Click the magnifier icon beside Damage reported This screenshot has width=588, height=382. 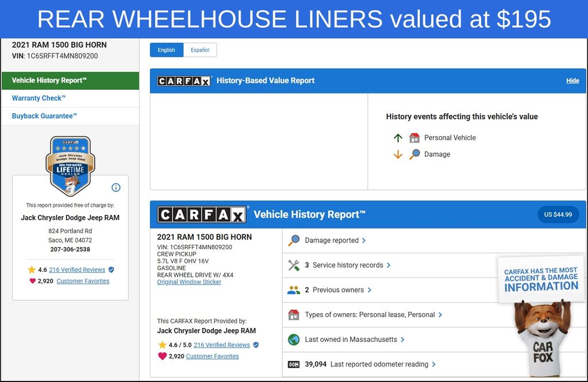[294, 240]
